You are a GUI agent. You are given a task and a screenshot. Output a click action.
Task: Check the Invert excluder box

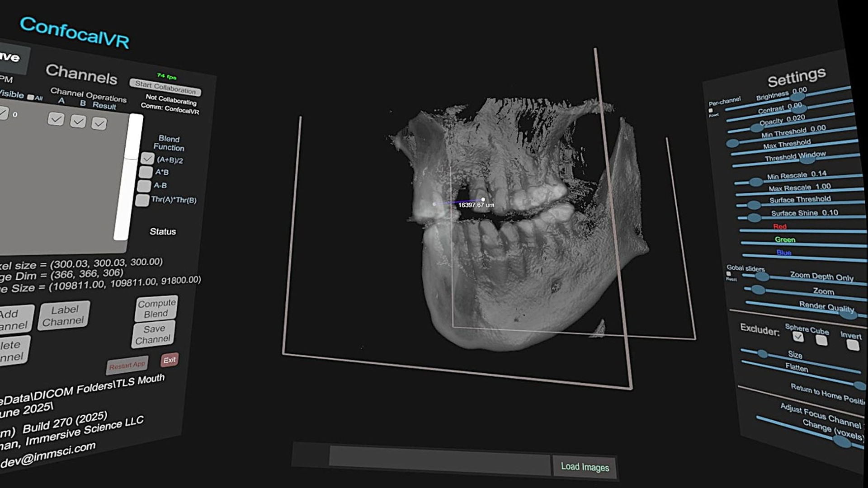(853, 345)
